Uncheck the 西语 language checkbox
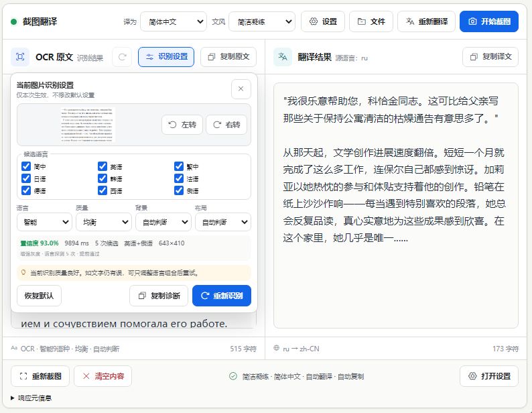 coord(103,190)
